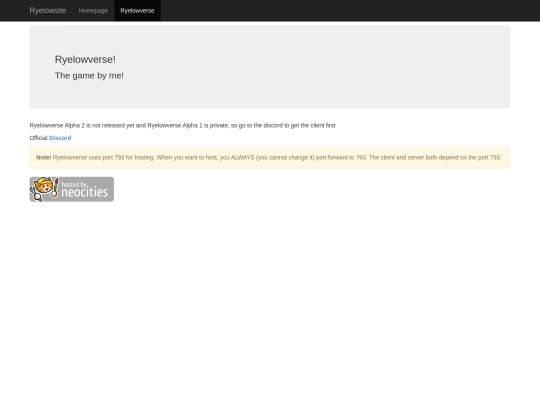Open the official Discord link
540x405 pixels.
60,138
